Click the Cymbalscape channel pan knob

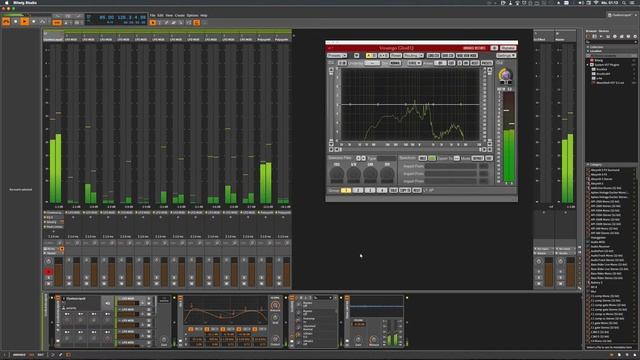click(48, 261)
